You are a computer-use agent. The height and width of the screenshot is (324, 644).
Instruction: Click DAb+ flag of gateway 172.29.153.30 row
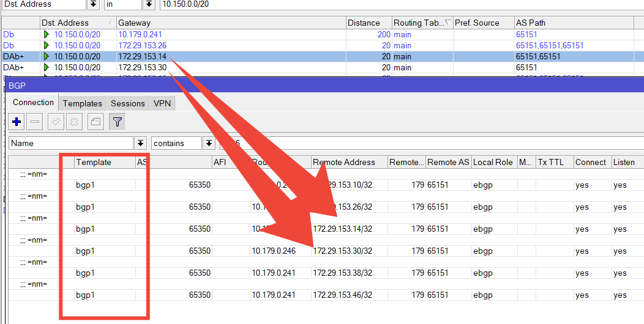pyautogui.click(x=12, y=67)
